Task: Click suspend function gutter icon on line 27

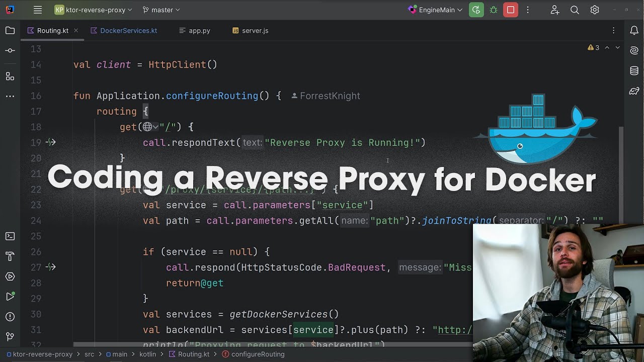Action: pos(51,267)
